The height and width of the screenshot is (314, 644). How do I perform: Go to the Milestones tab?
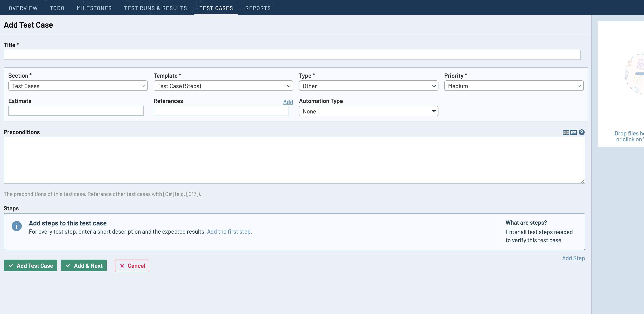point(94,8)
